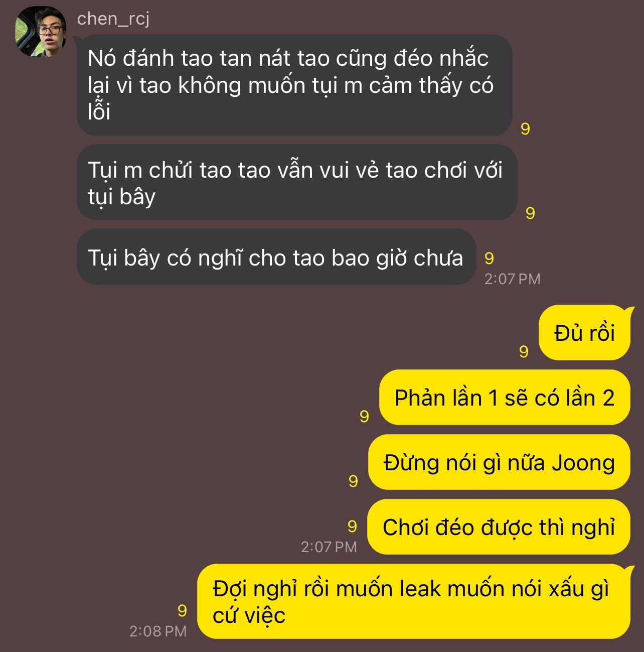Tap the chen_rcj username label
Image resolution: width=644 pixels, height=652 pixels.
click(113, 19)
